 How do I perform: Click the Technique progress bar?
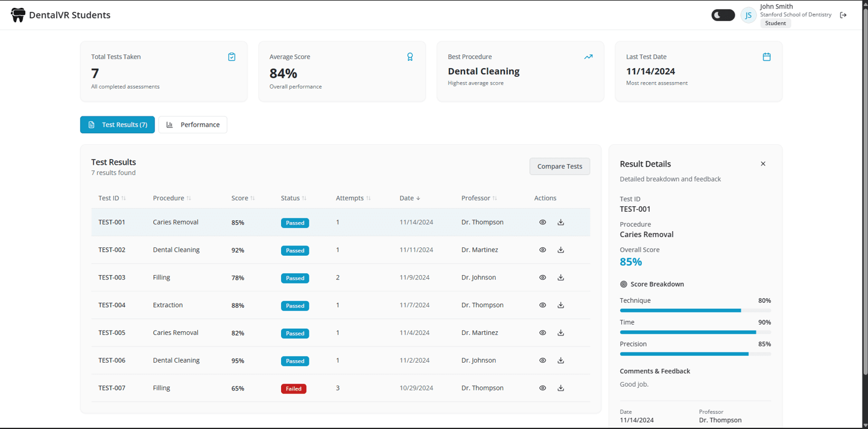[695, 311]
